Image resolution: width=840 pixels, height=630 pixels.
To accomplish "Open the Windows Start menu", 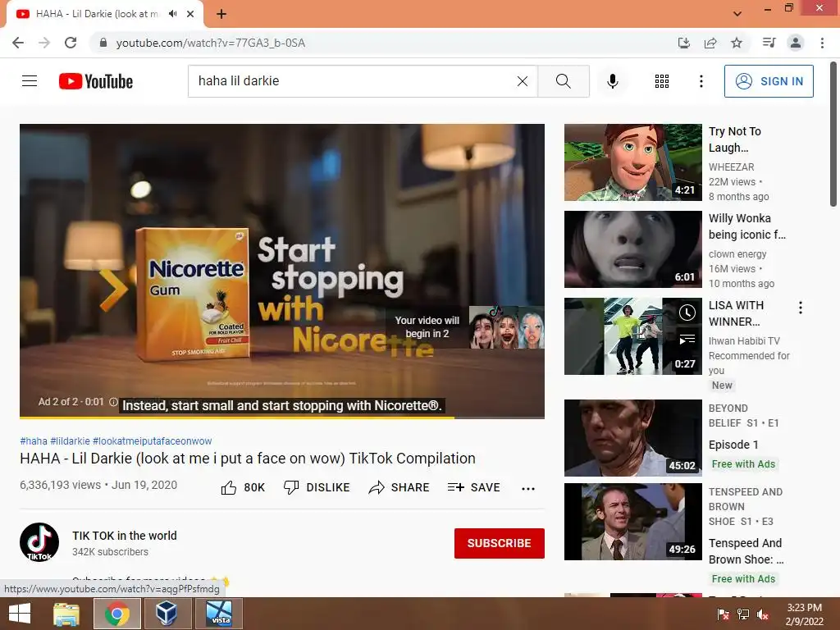I will pyautogui.click(x=20, y=614).
